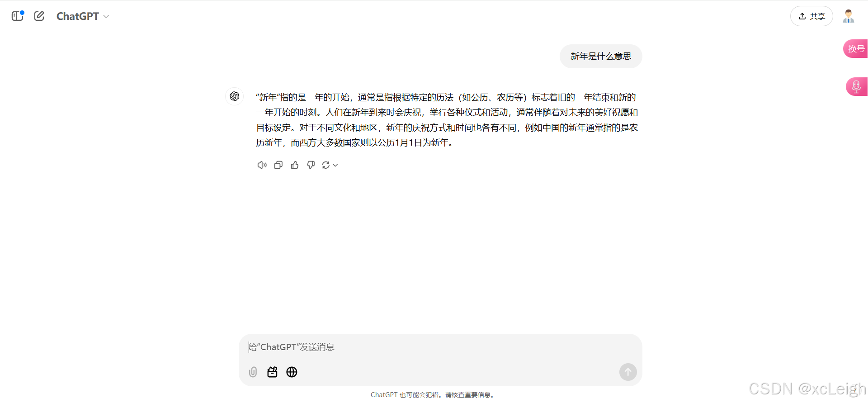Click the disclaimer text ChatGPT 也可能会犯错
Viewport: 868px width, 403px height.
click(433, 395)
